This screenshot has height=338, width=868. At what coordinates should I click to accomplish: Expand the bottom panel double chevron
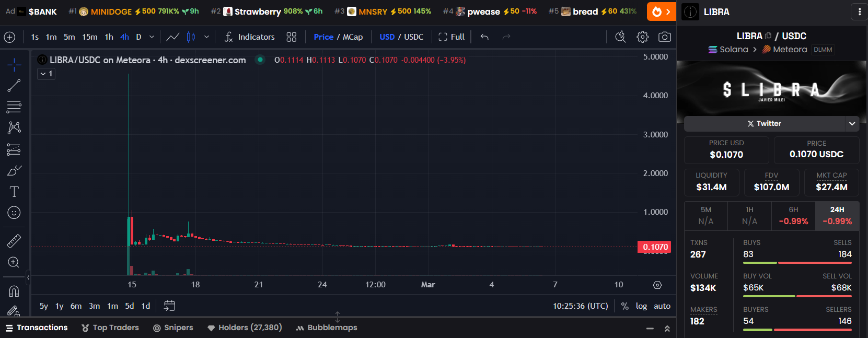click(x=667, y=329)
